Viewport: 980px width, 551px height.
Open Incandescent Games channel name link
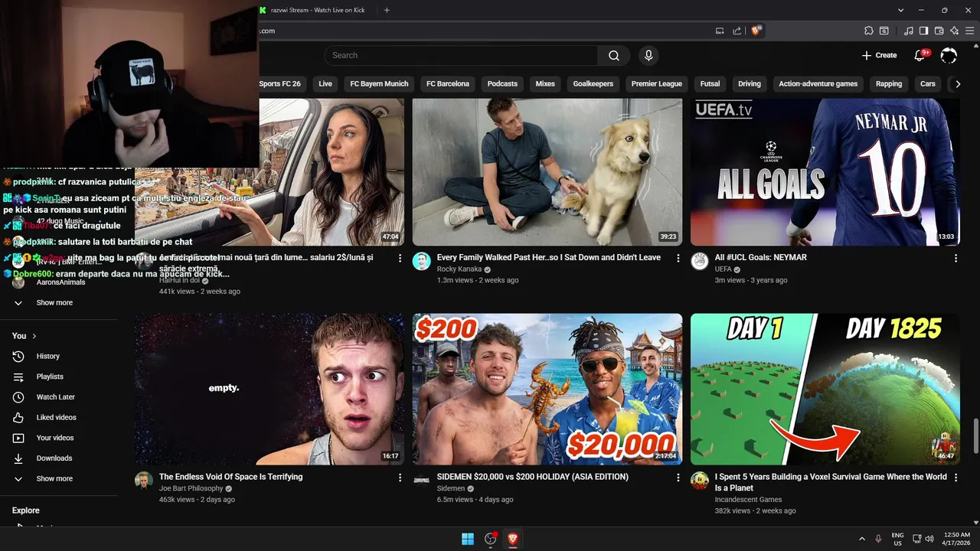pyautogui.click(x=749, y=500)
